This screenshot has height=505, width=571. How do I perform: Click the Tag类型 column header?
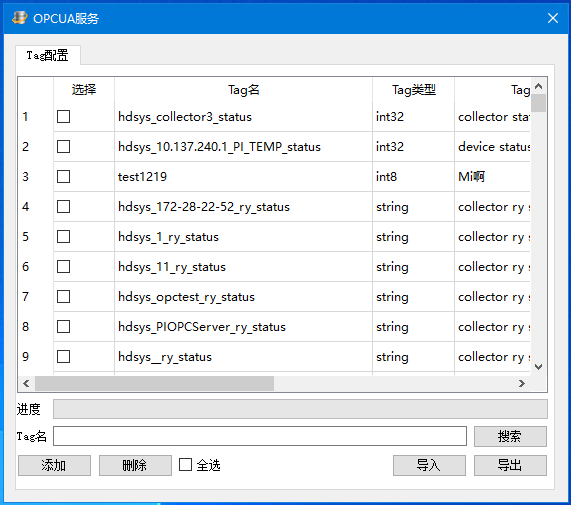(413, 90)
